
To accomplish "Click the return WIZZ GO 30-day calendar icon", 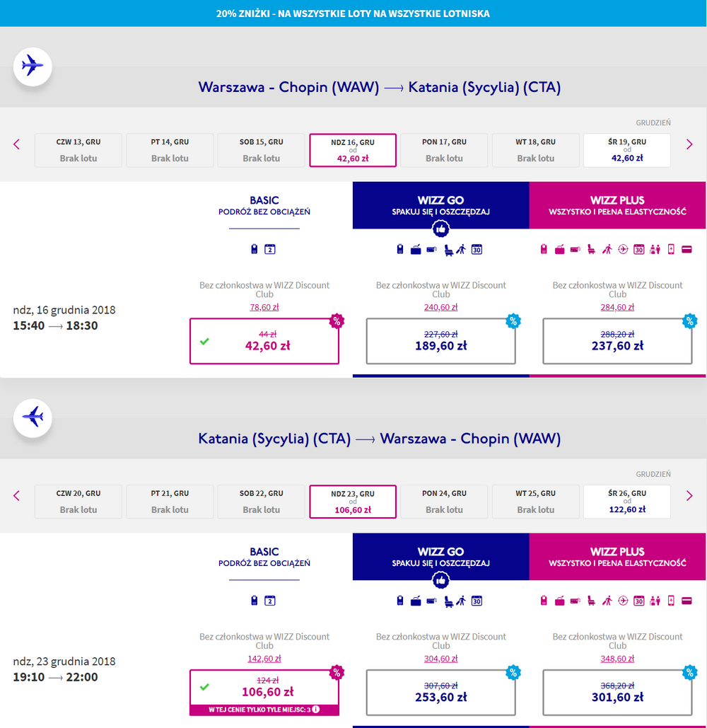I will [477, 601].
